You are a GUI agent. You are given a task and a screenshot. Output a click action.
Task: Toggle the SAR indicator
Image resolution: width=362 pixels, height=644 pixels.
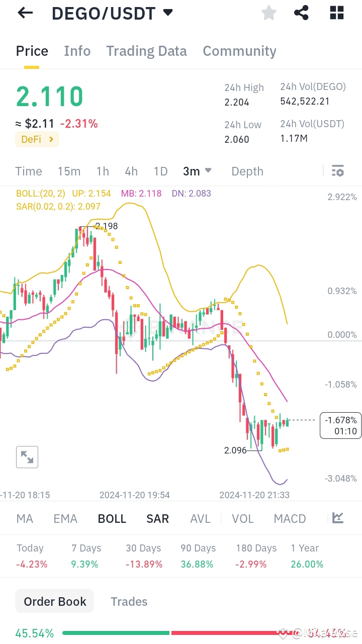[x=157, y=518]
